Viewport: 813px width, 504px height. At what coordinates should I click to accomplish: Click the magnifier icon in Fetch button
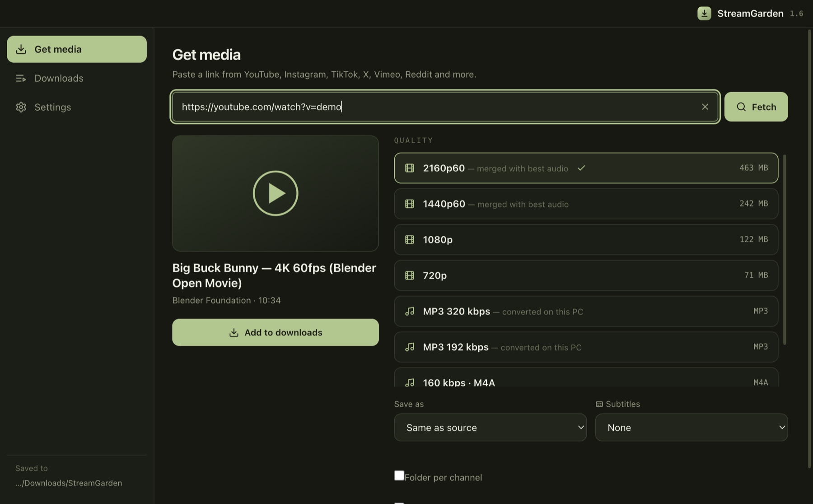coord(741,107)
